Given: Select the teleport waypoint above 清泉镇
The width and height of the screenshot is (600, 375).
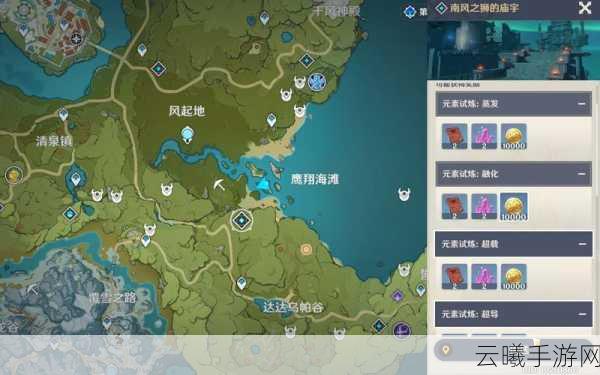Looking at the screenshot, I should 63,114.
